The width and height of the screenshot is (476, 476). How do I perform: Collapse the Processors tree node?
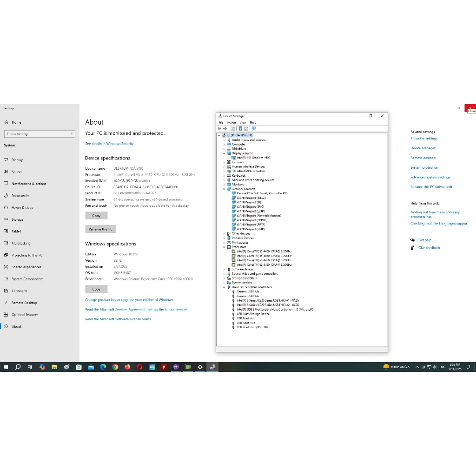click(x=224, y=247)
